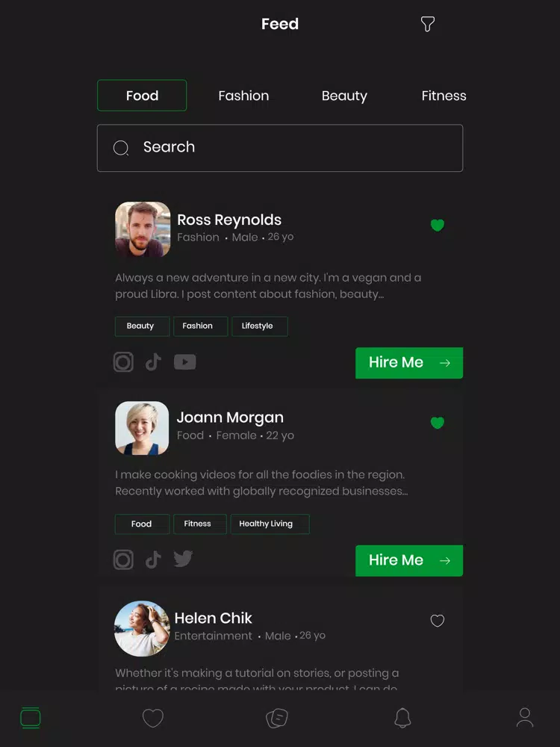Open favorites heart in bottom navigation
This screenshot has height=747, width=560.
coord(153,718)
